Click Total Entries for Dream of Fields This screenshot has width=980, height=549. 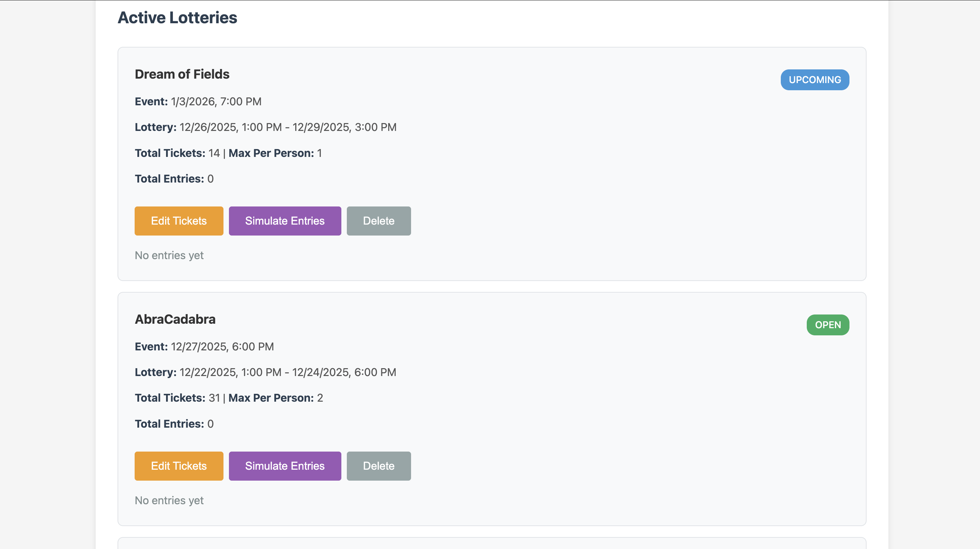(174, 178)
